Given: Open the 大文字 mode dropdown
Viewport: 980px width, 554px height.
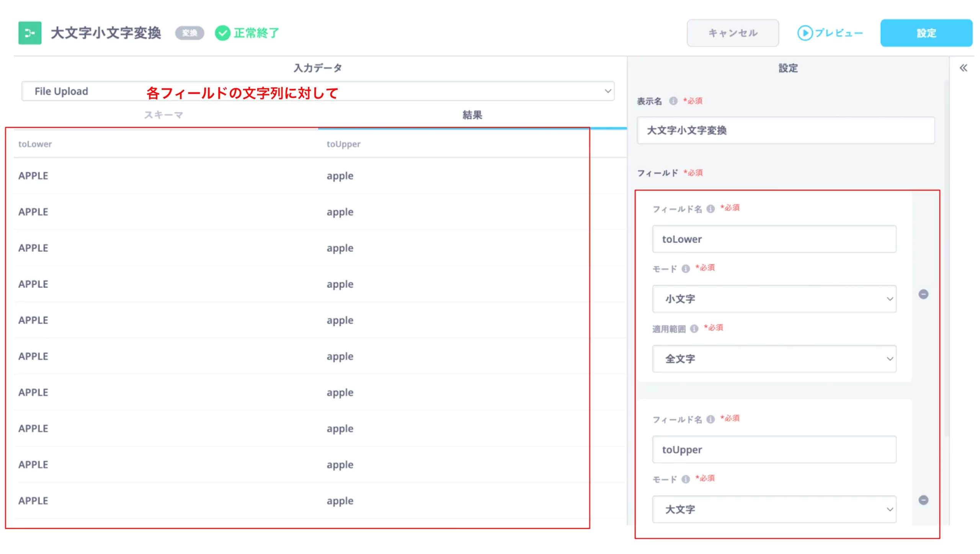Looking at the screenshot, I should (774, 509).
